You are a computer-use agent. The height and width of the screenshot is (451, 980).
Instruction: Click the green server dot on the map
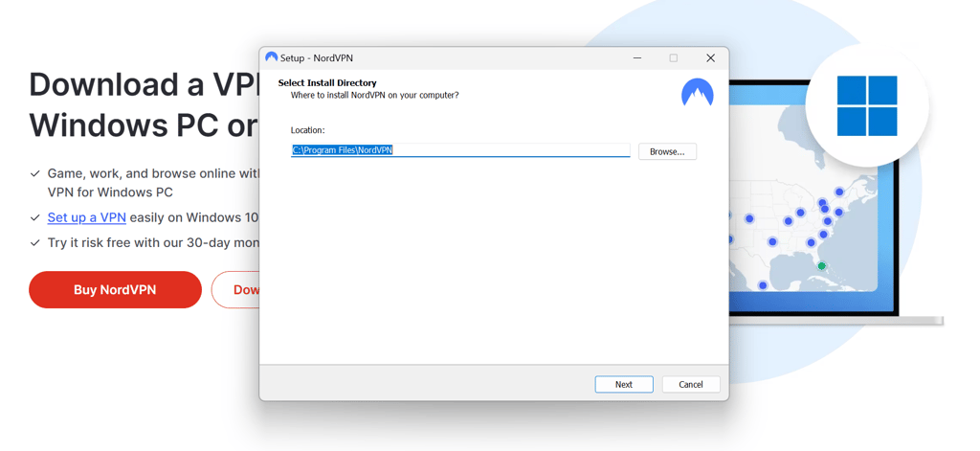[822, 266]
